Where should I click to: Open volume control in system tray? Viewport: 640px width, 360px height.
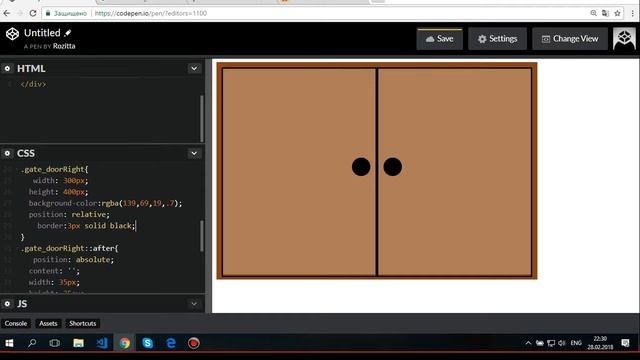tap(562, 343)
